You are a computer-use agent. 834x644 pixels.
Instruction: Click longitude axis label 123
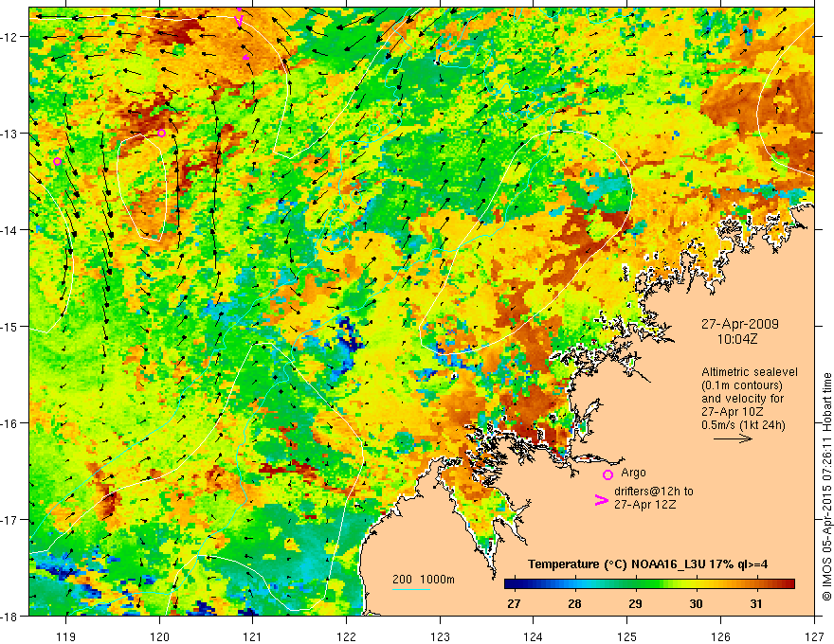pos(440,636)
